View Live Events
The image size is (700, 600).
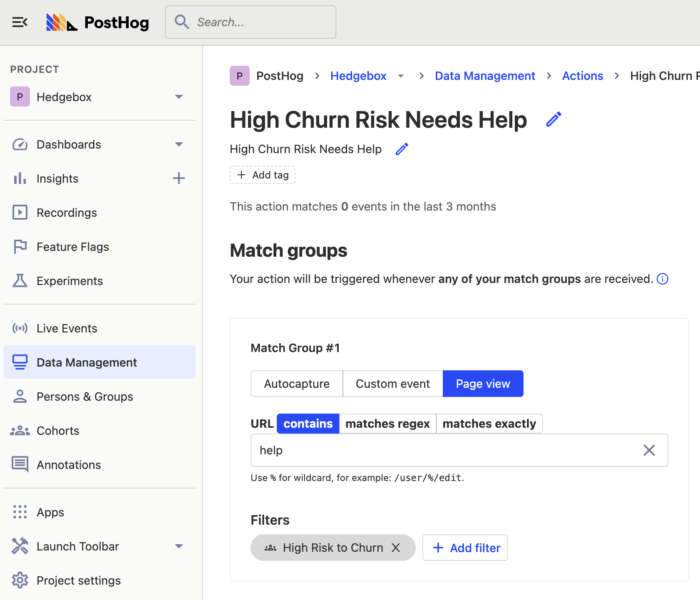tap(67, 328)
